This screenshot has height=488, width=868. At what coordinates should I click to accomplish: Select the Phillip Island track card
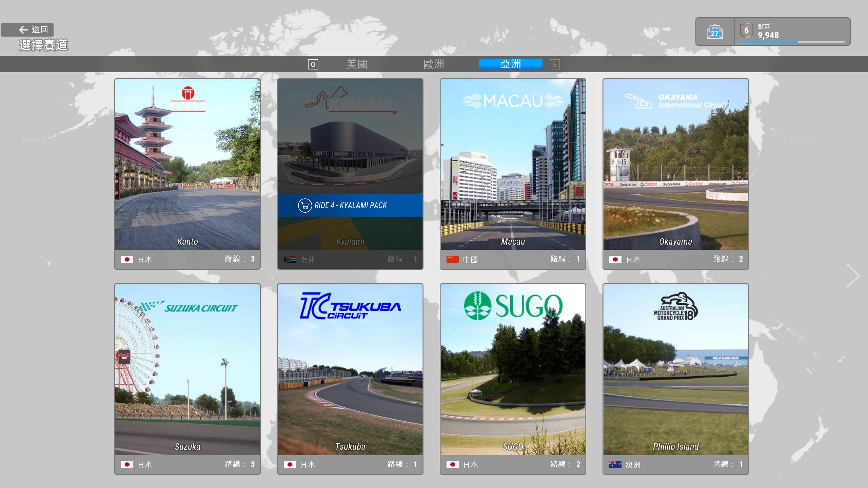point(676,379)
